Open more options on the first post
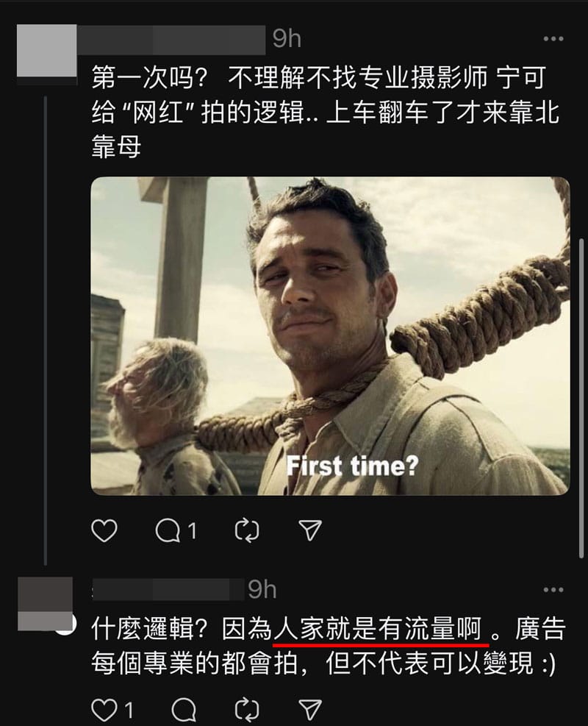The image size is (588, 726). point(553,38)
